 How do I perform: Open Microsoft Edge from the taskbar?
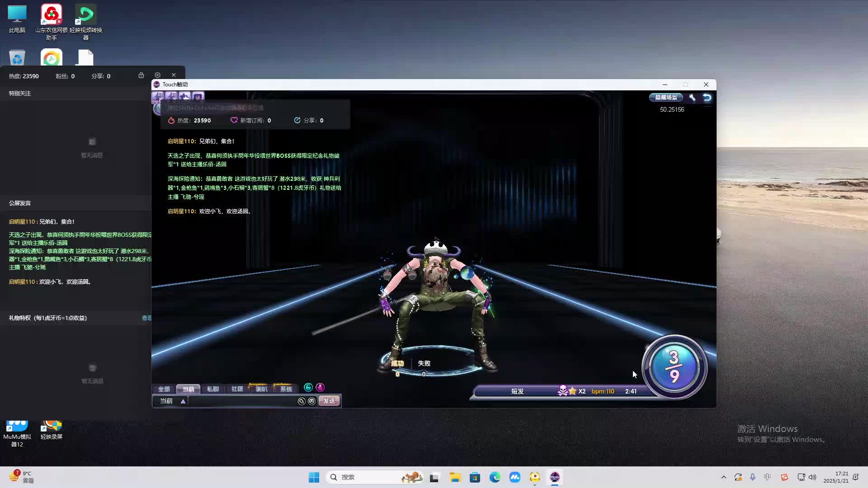click(495, 477)
